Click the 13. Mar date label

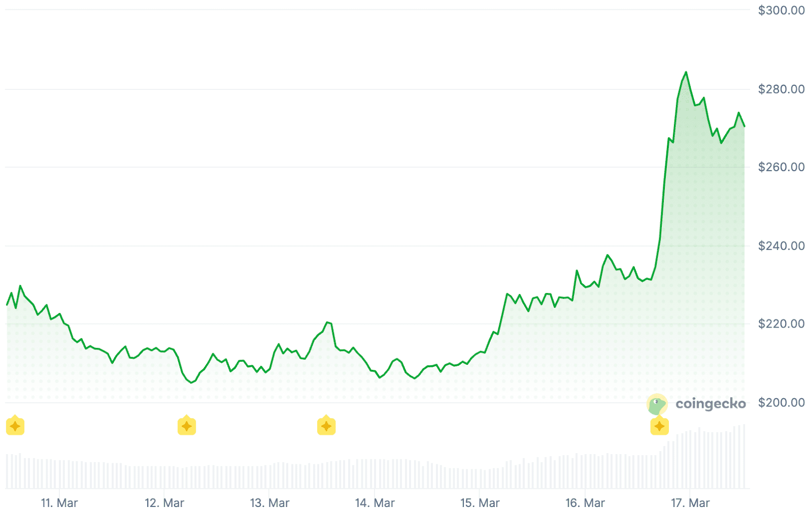(269, 502)
